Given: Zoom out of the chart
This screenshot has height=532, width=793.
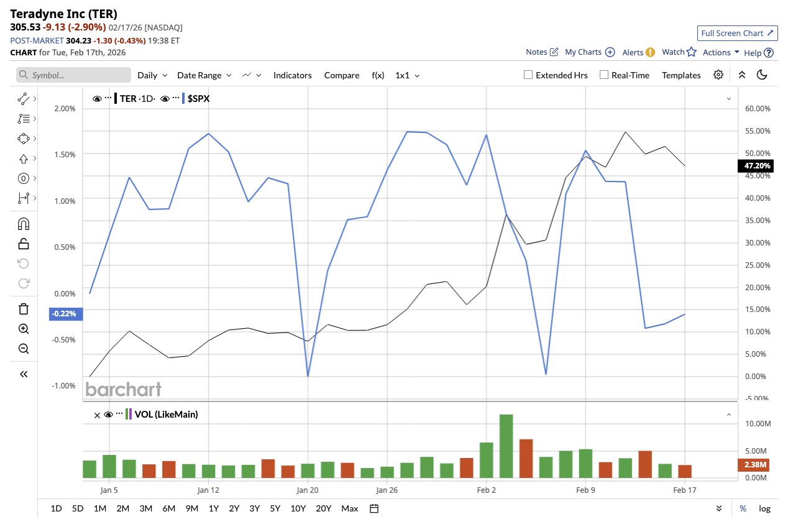Looking at the screenshot, I should pos(24,349).
